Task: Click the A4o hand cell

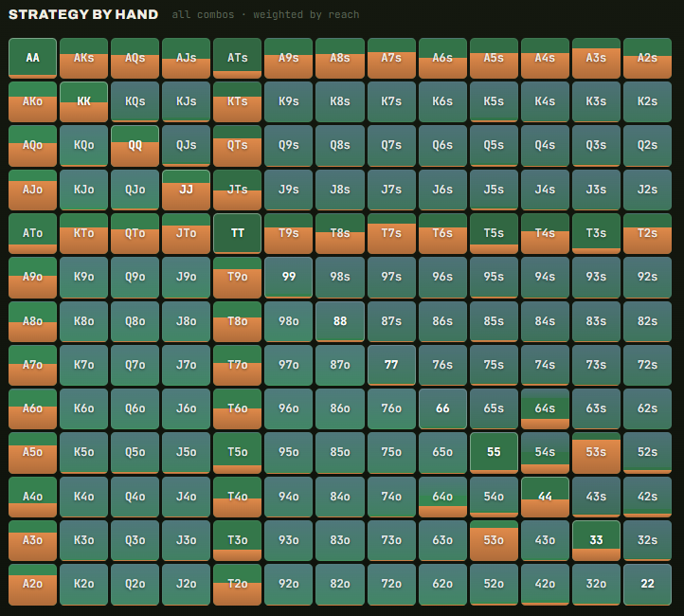Action: [x=33, y=497]
